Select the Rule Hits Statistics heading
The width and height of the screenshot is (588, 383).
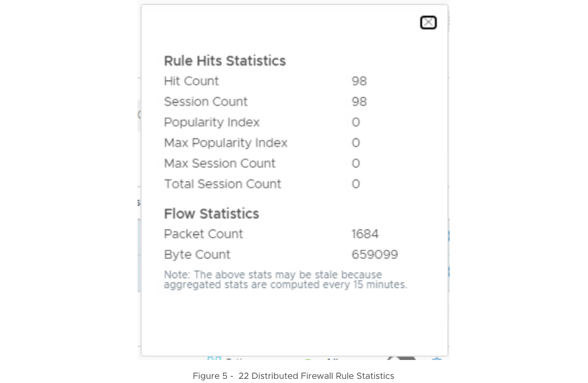225,61
